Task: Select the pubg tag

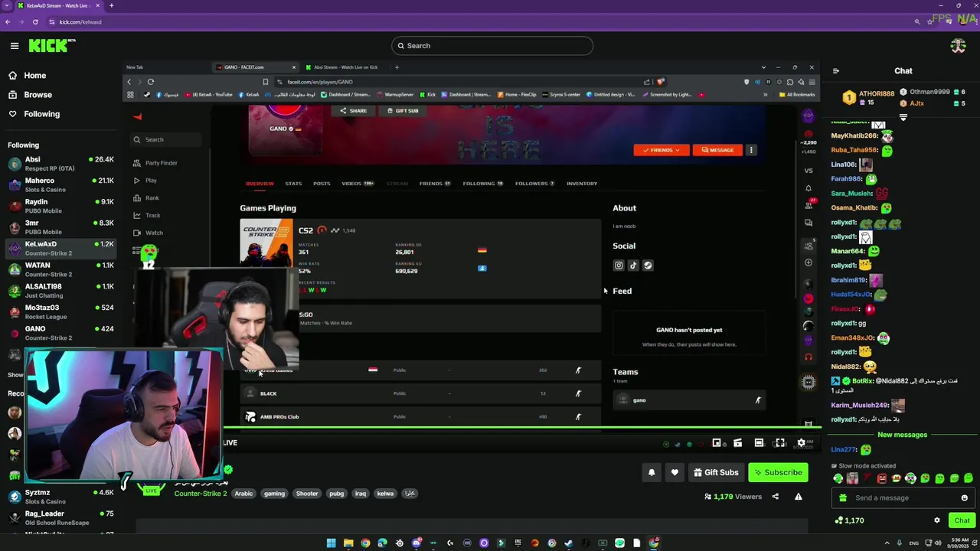Action: [x=336, y=494]
